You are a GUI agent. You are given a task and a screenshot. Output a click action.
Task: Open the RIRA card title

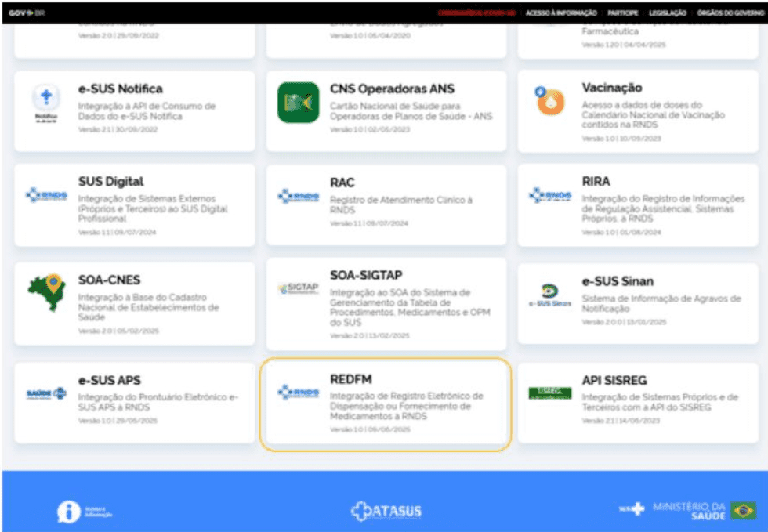596,182
